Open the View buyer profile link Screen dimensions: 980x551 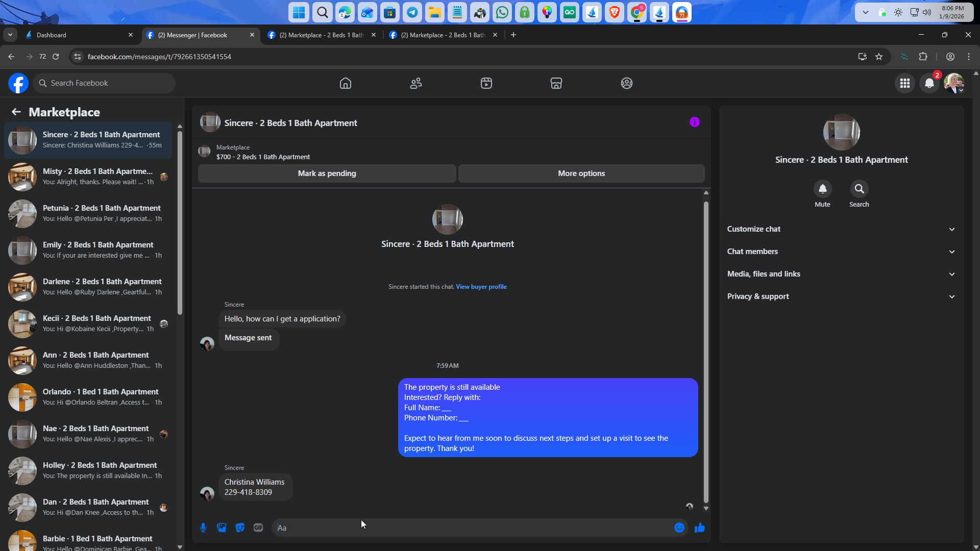point(481,287)
